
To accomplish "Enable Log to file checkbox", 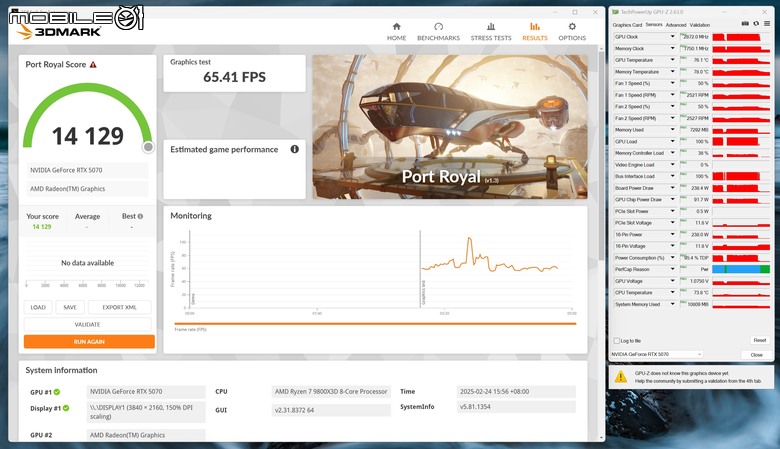I will pos(617,341).
